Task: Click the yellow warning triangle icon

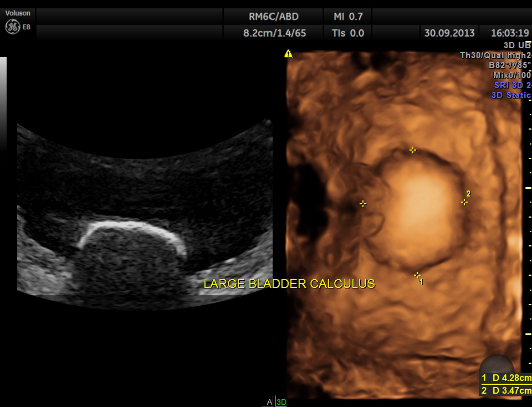Action: pyautogui.click(x=288, y=54)
